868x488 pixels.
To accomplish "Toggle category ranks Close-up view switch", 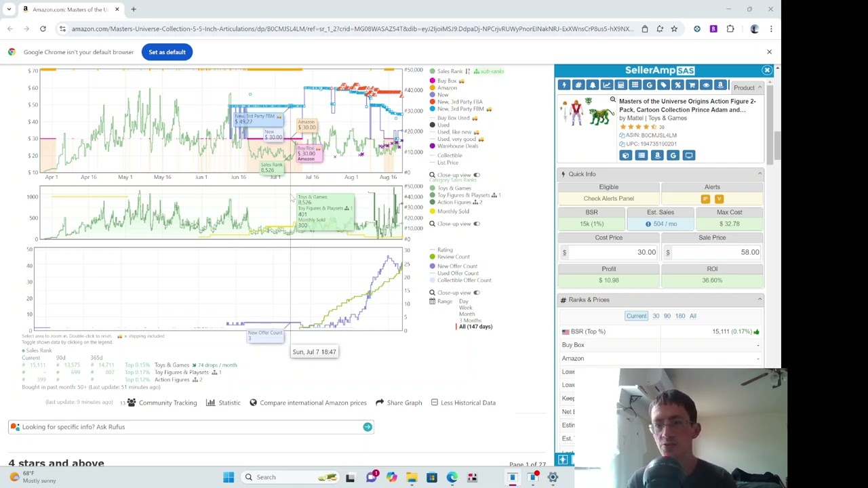I will coord(476,224).
